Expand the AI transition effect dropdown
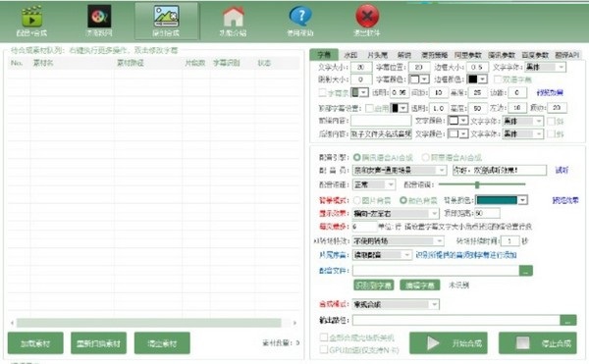The height and width of the screenshot is (364, 589). (x=439, y=240)
